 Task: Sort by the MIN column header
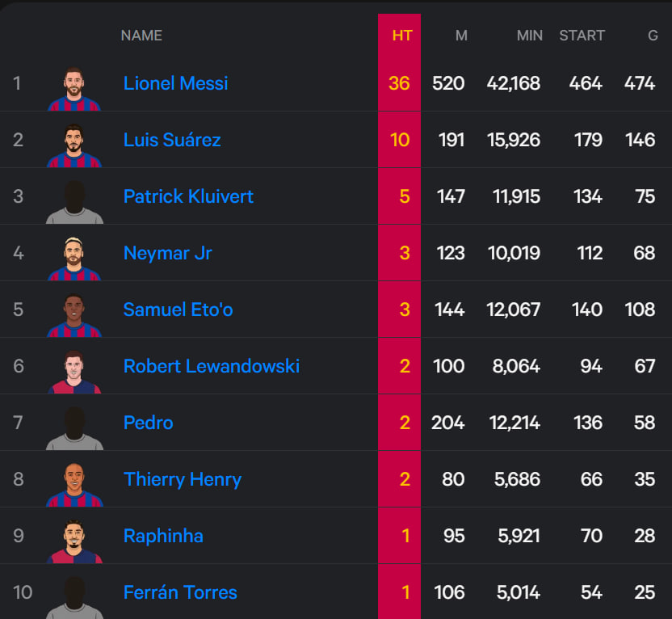(x=529, y=36)
